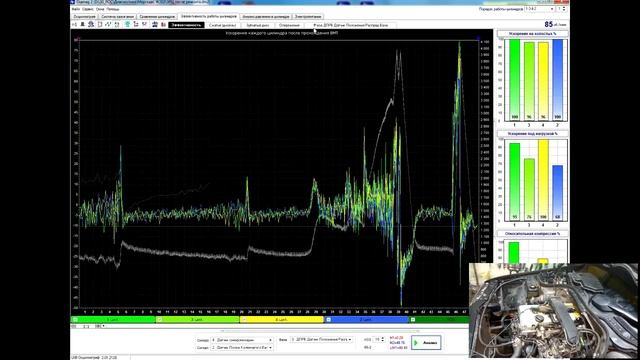Open the Электропитание tab
Screen dimensions: 640x360
coord(308,17)
